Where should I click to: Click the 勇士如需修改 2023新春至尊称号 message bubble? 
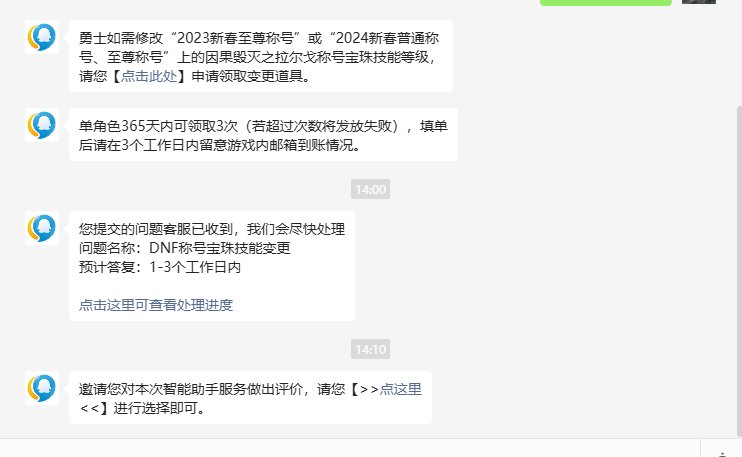[x=261, y=56]
